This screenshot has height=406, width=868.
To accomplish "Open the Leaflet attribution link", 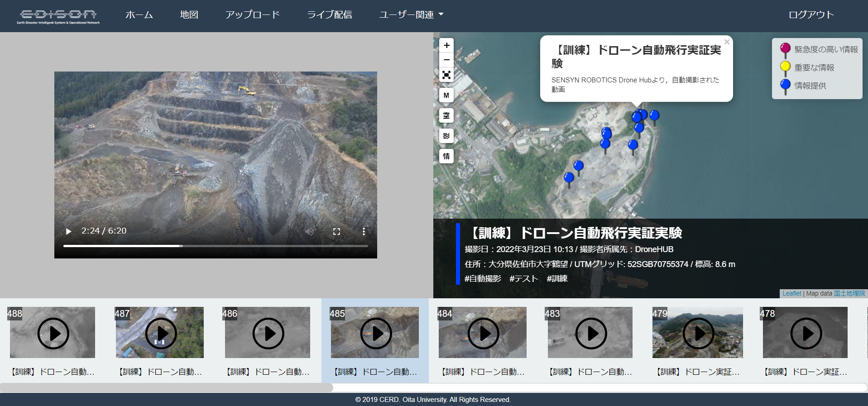I will (x=791, y=293).
